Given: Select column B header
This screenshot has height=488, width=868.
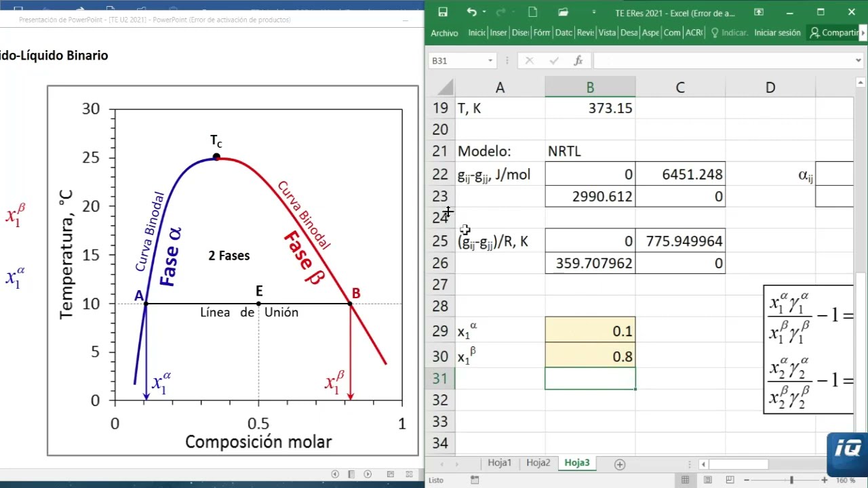Looking at the screenshot, I should (590, 87).
